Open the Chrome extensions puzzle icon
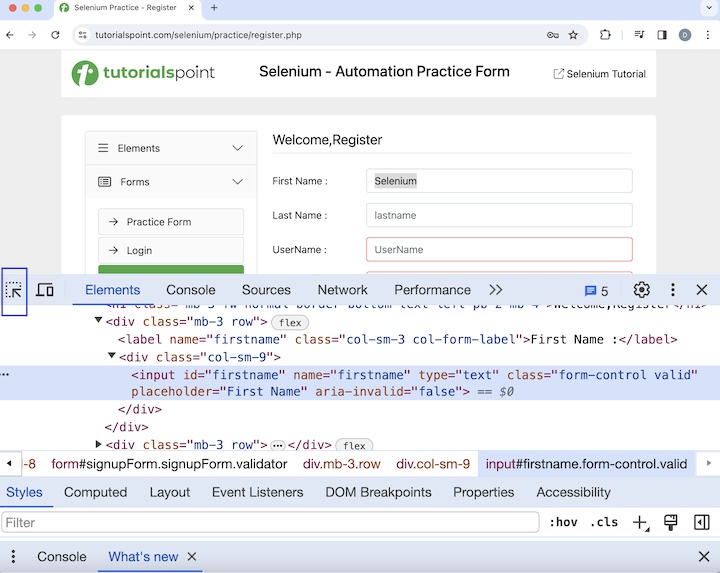Screen dimensions: 720x573 [606, 35]
